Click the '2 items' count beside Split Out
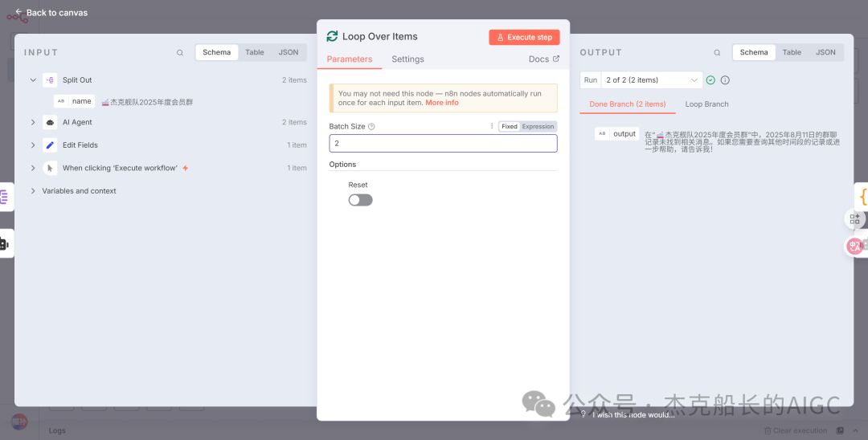 (294, 80)
